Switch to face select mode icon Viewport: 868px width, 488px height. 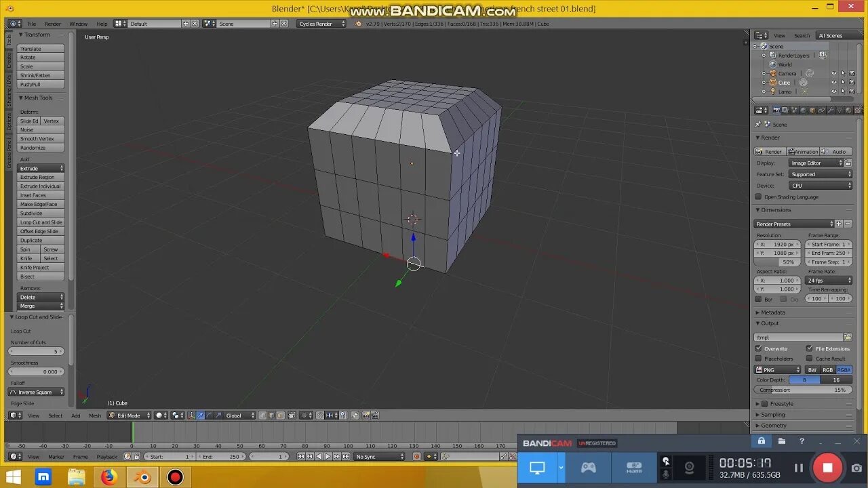point(280,415)
